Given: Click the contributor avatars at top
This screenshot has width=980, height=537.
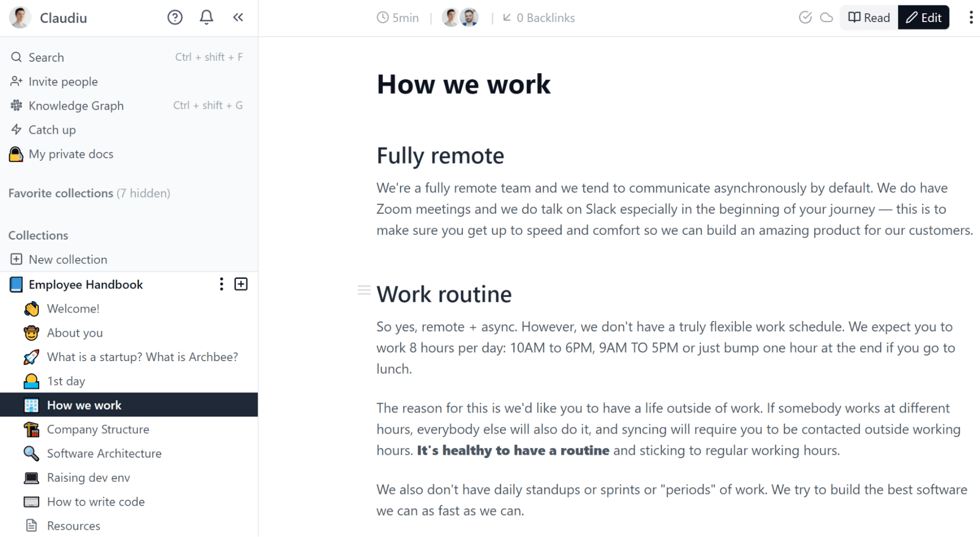Looking at the screenshot, I should click(459, 17).
